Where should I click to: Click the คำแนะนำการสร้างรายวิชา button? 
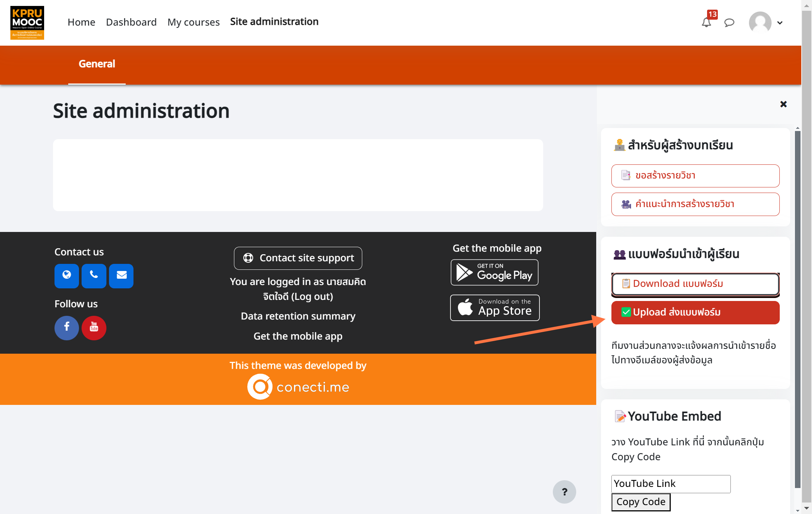695,204
